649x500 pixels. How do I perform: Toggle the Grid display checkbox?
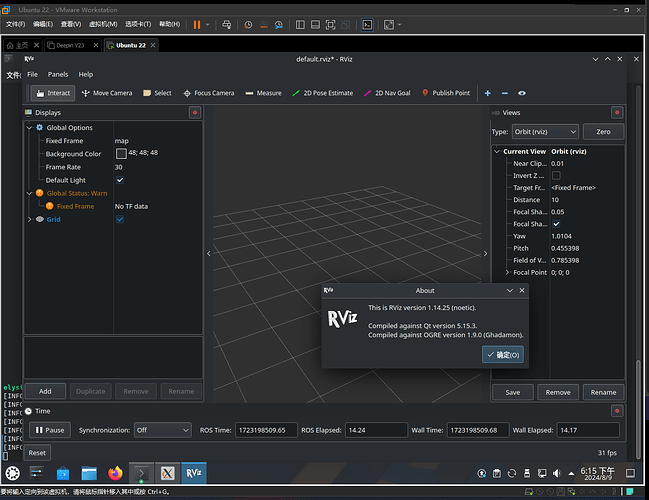(120, 219)
